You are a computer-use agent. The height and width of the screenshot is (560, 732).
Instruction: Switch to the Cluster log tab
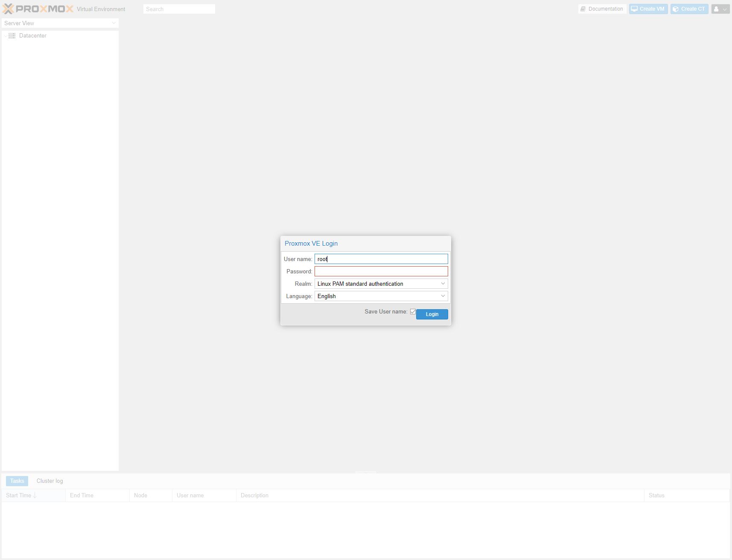[50, 481]
